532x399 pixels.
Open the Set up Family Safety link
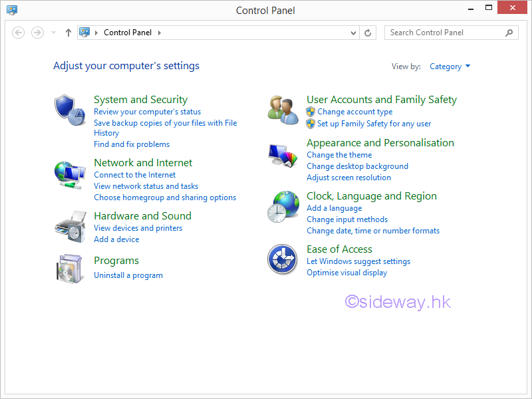click(x=374, y=124)
